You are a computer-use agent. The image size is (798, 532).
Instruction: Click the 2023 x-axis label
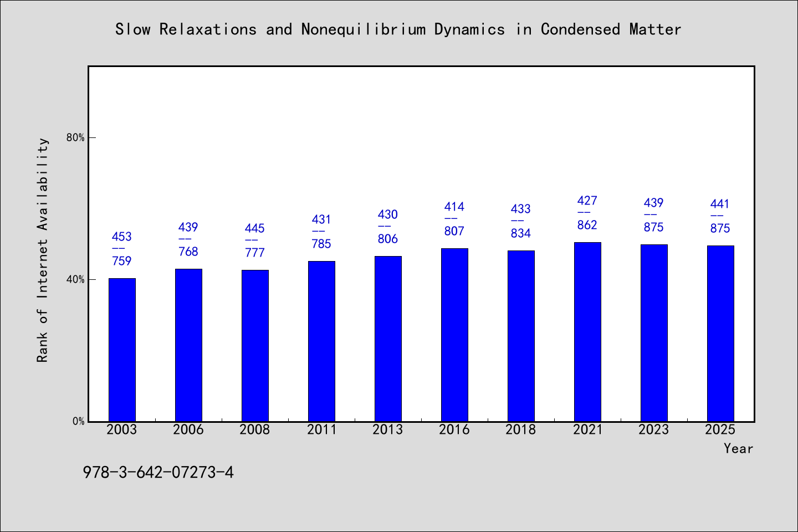[x=654, y=430]
